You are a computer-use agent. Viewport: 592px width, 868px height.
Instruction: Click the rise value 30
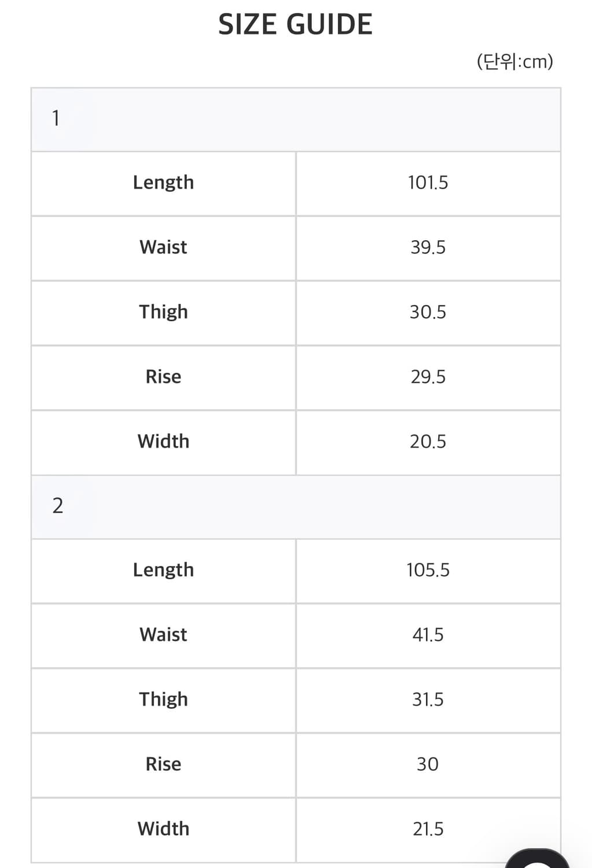pyautogui.click(x=428, y=764)
